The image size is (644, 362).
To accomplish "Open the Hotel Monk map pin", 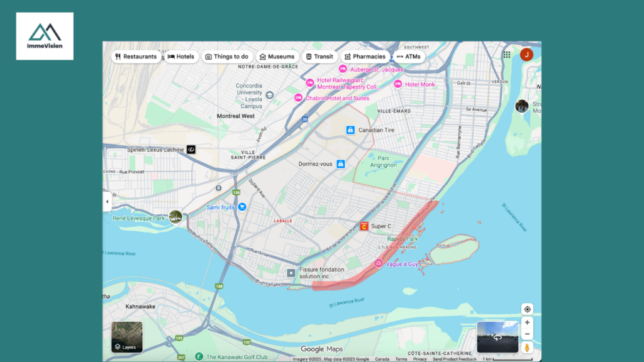I will [x=397, y=84].
